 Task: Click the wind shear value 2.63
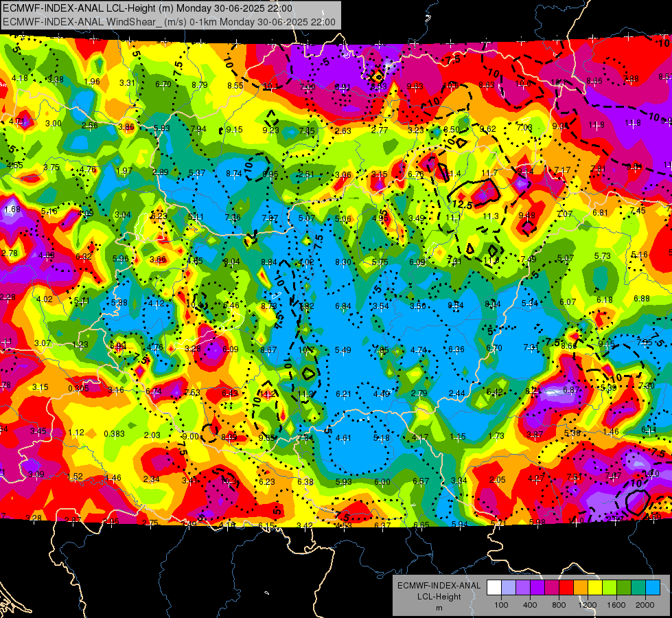(343, 130)
